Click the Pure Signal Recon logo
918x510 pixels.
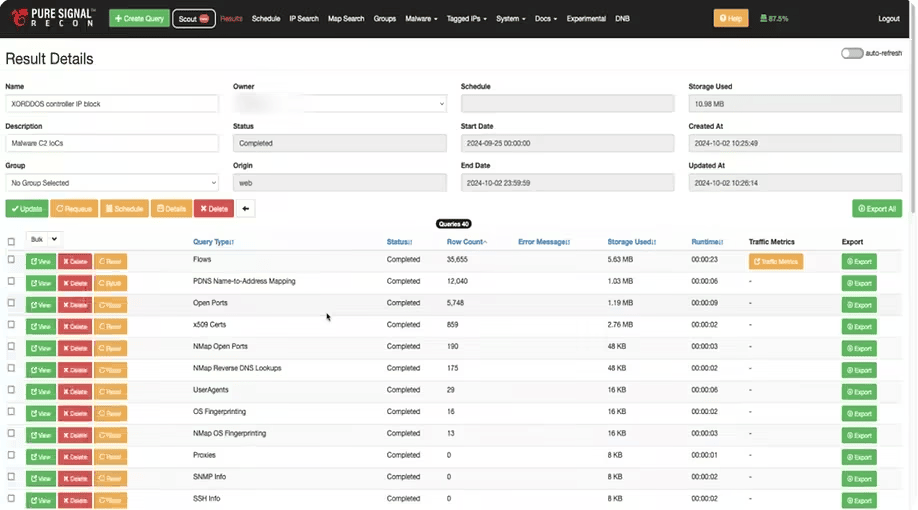(x=53, y=18)
